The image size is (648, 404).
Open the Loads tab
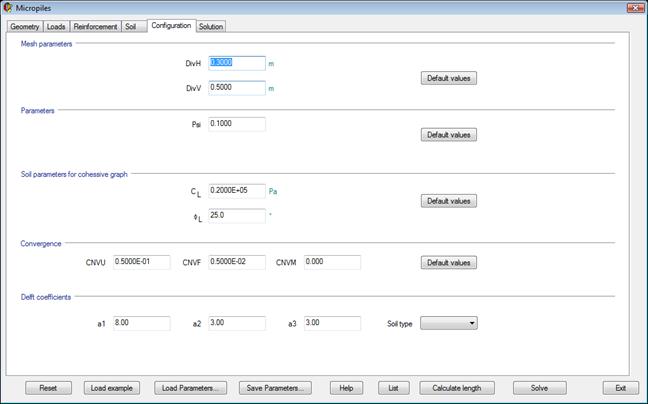click(x=56, y=26)
